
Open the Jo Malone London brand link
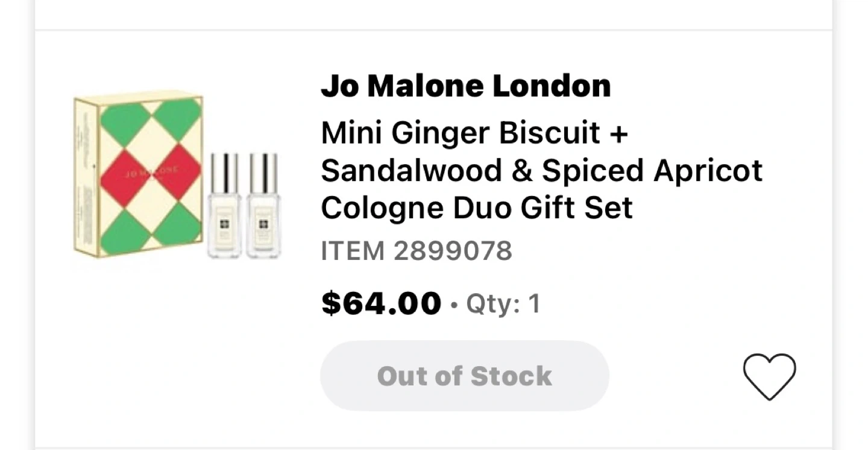(465, 86)
